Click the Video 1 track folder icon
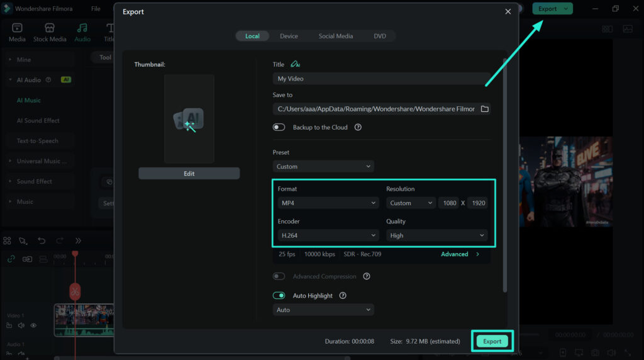Image resolution: width=644 pixels, height=360 pixels. [9, 325]
